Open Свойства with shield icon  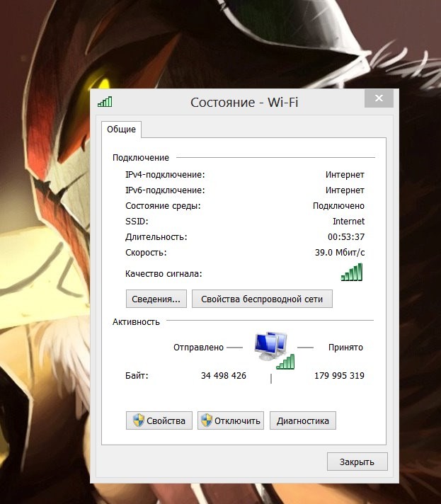click(x=159, y=420)
